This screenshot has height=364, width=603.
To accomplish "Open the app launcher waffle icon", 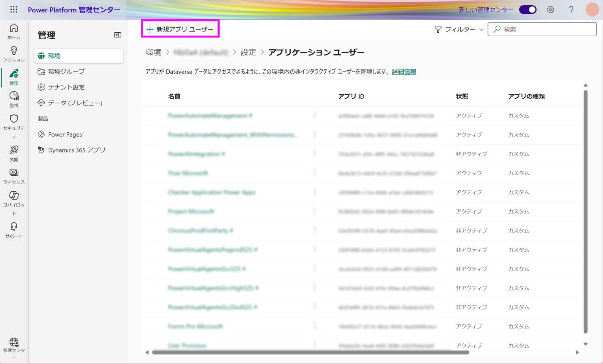I will [14, 9].
